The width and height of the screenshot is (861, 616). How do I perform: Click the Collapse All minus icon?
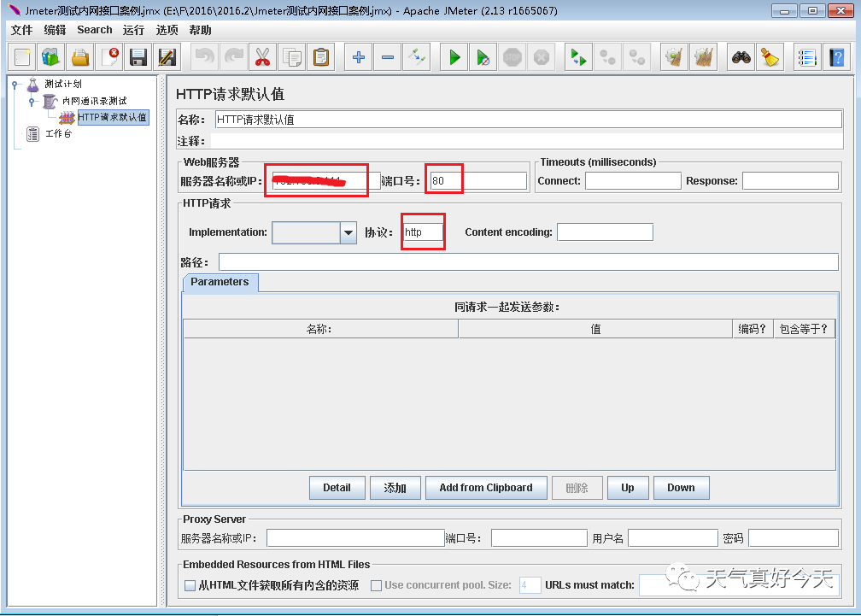388,57
